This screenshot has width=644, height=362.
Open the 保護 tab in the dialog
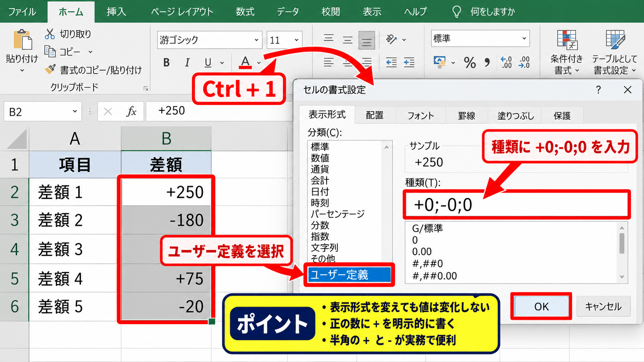click(562, 115)
